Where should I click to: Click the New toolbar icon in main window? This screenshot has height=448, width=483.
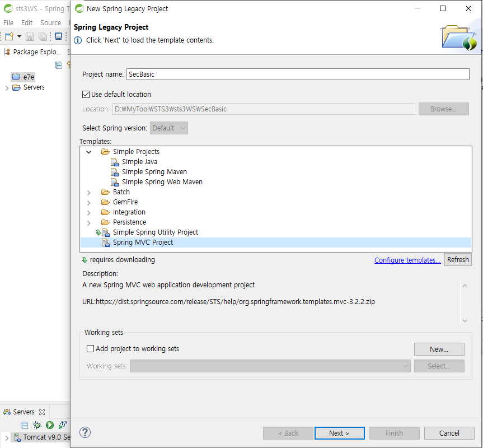pyautogui.click(x=9, y=36)
